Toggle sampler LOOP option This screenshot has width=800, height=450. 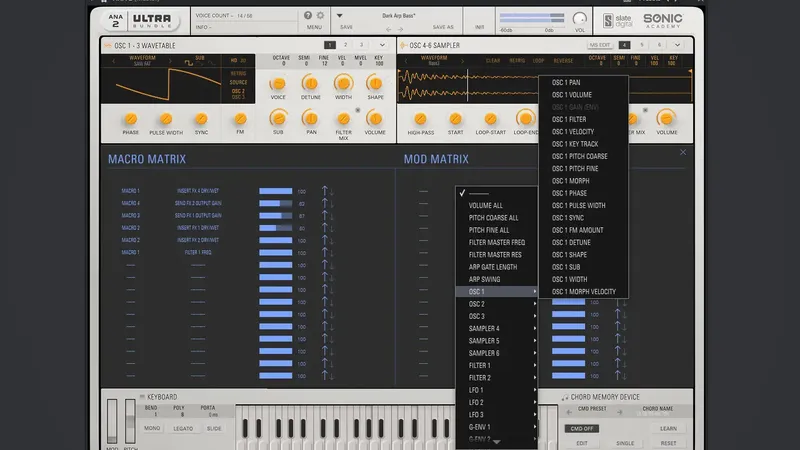(x=538, y=61)
